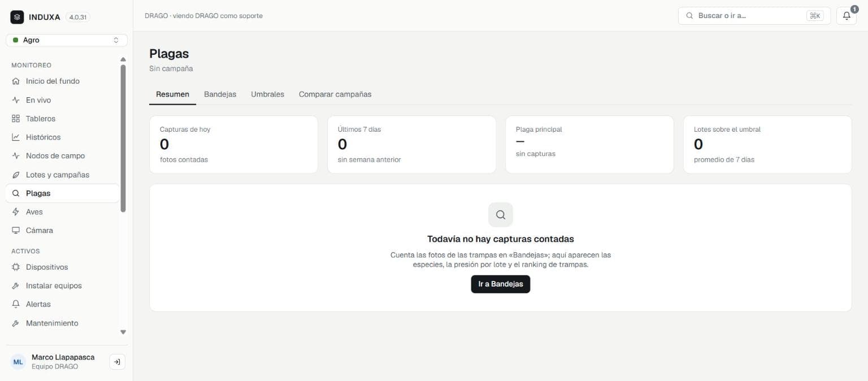Screen dimensions: 868x381
Task: Click the sidebar scrollbar thumb
Action: [123, 138]
